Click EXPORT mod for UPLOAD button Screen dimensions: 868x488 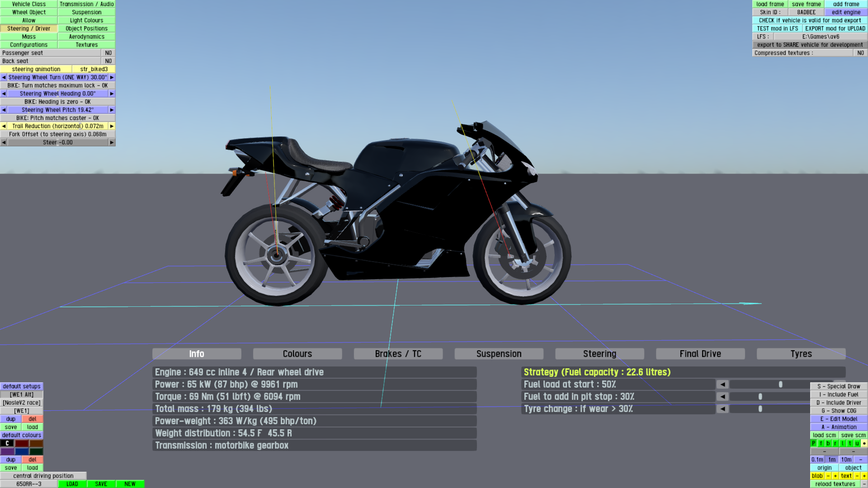click(x=835, y=28)
